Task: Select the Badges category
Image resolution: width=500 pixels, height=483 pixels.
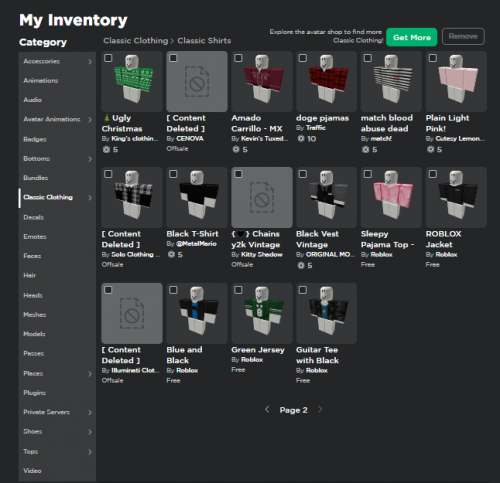Action: tap(57, 139)
